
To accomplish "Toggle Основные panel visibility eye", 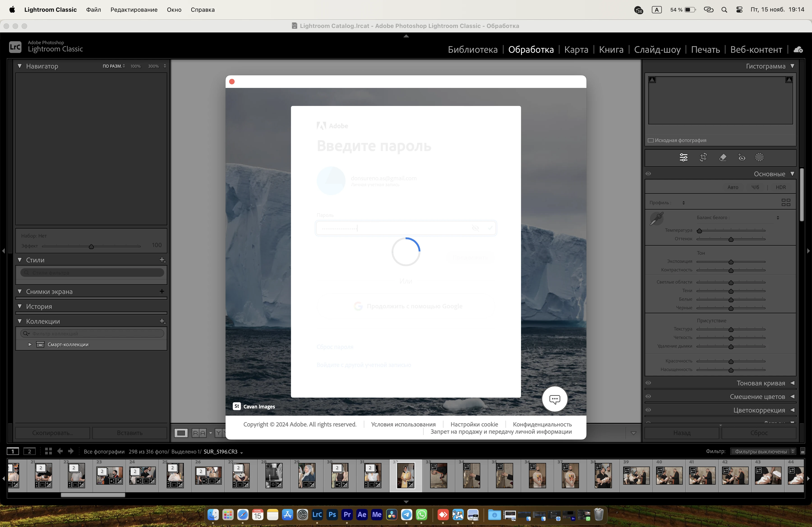I will click(648, 174).
